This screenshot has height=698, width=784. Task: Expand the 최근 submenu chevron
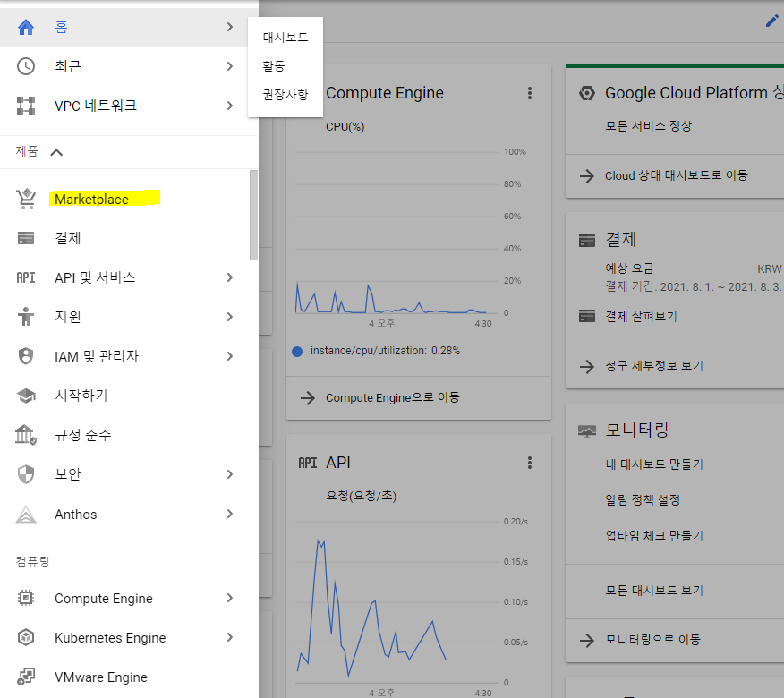tap(229, 66)
